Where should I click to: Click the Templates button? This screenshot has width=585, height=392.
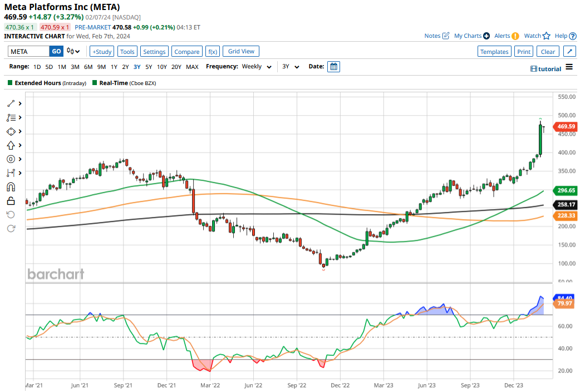click(x=494, y=51)
